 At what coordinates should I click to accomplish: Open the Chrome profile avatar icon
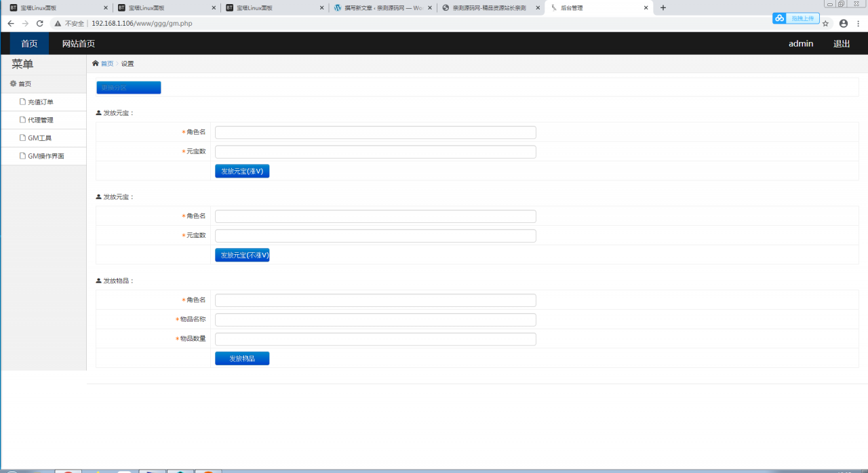(844, 23)
